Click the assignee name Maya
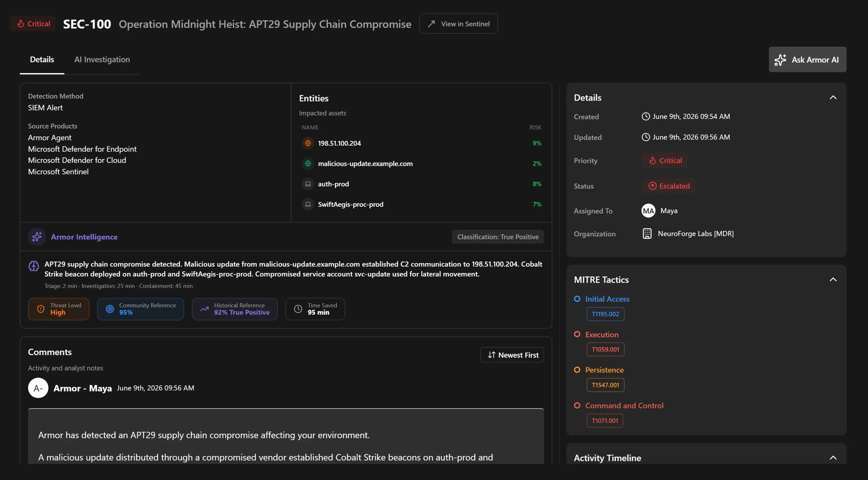This screenshot has height=480, width=868. tap(669, 211)
